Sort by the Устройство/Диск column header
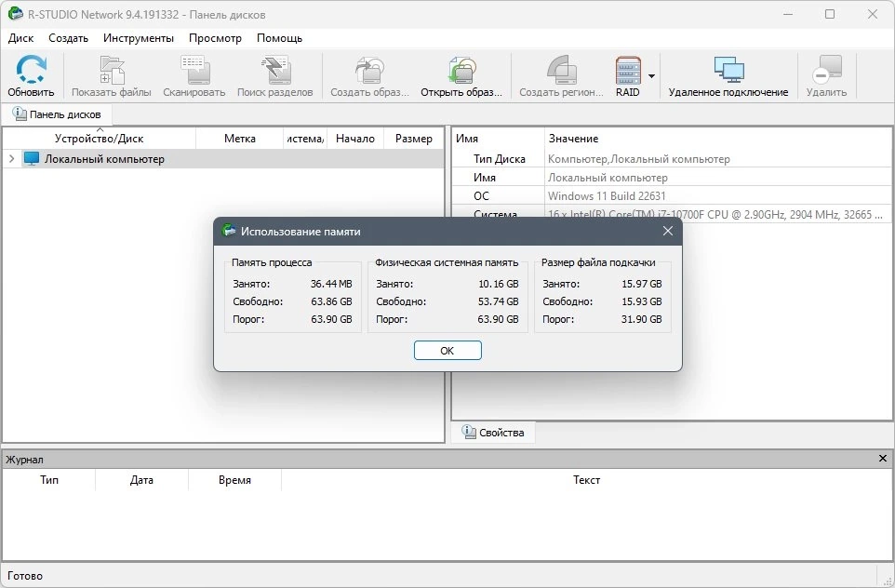This screenshot has width=895, height=588. [x=99, y=138]
